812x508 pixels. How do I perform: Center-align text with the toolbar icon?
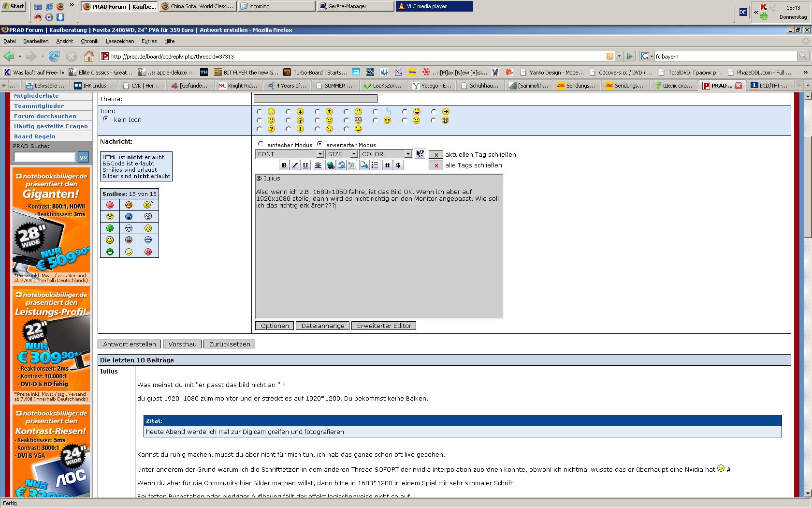(318, 165)
